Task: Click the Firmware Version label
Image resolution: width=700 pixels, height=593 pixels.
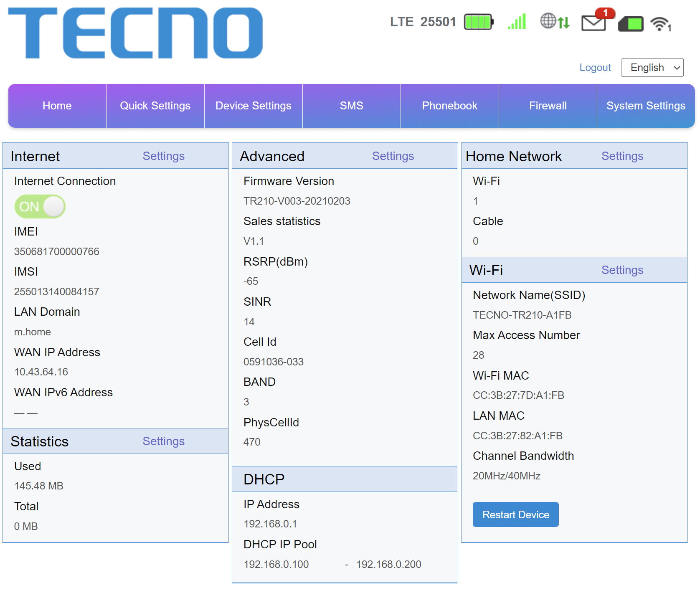Action: pos(289,181)
